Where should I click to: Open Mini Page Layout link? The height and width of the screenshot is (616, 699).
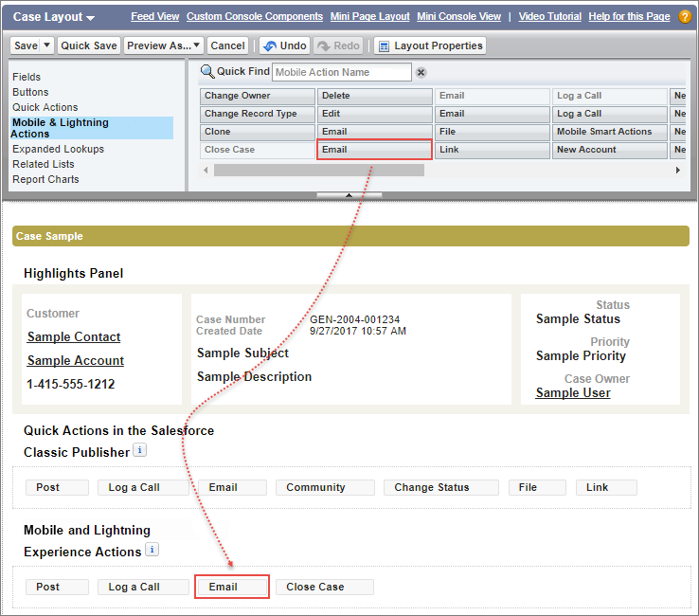(369, 16)
